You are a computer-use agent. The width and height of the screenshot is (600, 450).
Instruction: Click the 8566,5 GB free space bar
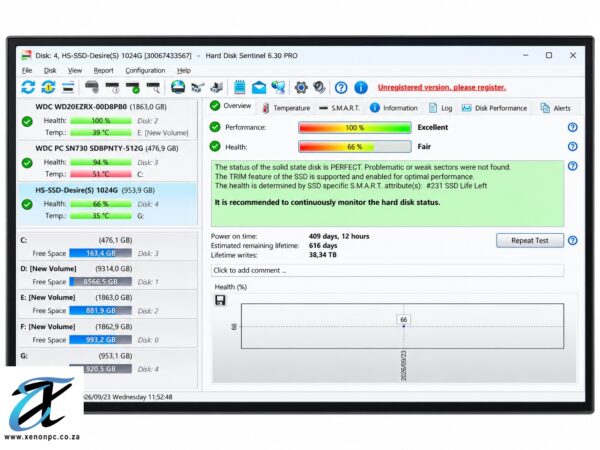[x=101, y=282]
